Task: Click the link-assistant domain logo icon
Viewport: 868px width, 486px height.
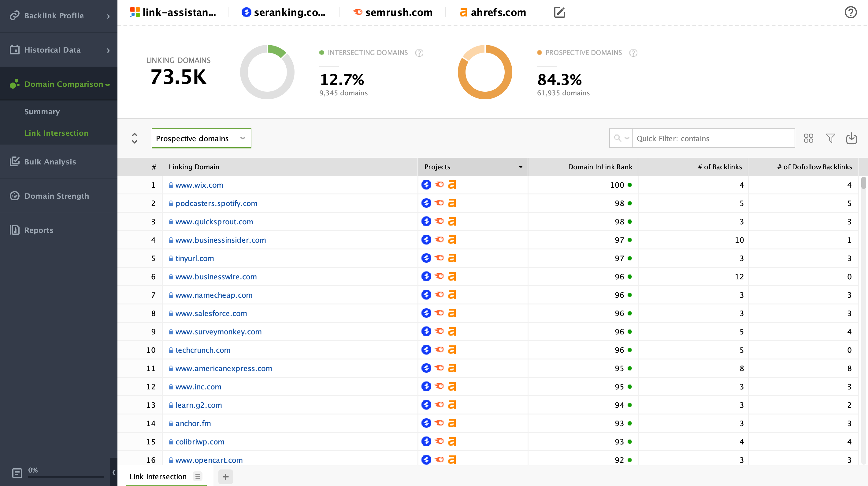Action: coord(135,13)
